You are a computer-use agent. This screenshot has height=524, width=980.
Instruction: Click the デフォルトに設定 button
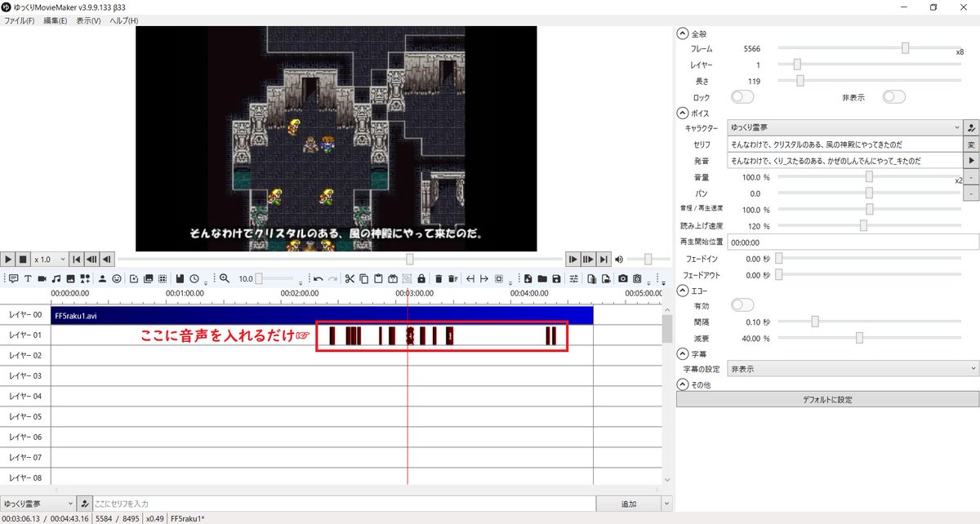click(827, 400)
